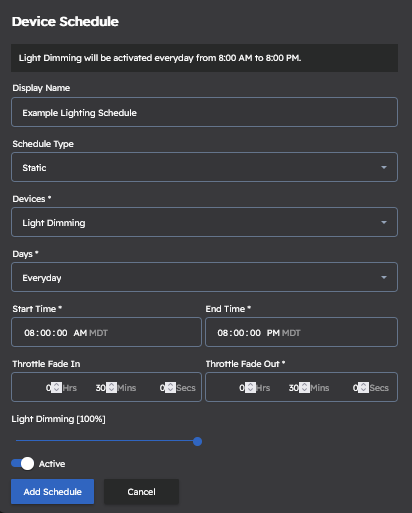Image resolution: width=412 pixels, height=513 pixels.
Task: Expand the Devices dropdown showing Light Dimming
Action: click(x=204, y=222)
